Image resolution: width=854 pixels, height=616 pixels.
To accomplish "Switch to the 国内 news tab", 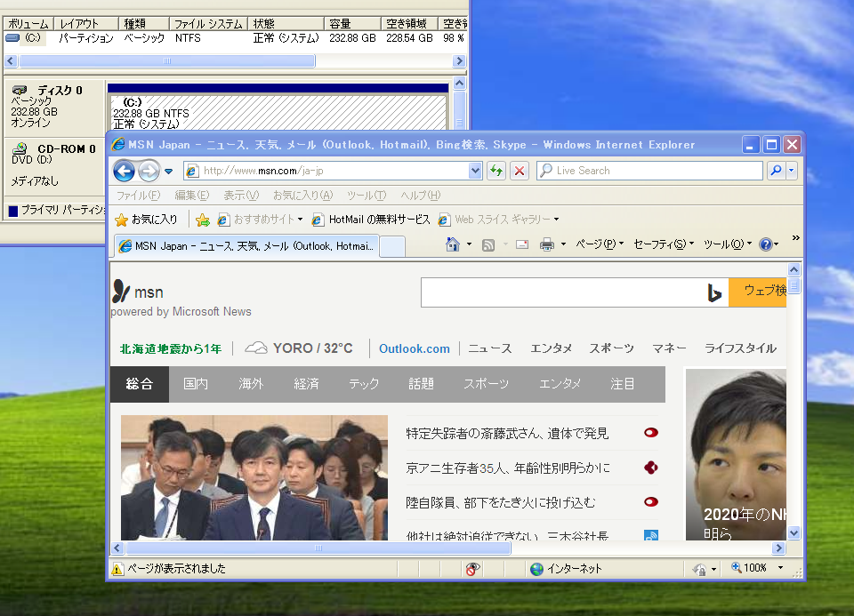I will (x=196, y=384).
